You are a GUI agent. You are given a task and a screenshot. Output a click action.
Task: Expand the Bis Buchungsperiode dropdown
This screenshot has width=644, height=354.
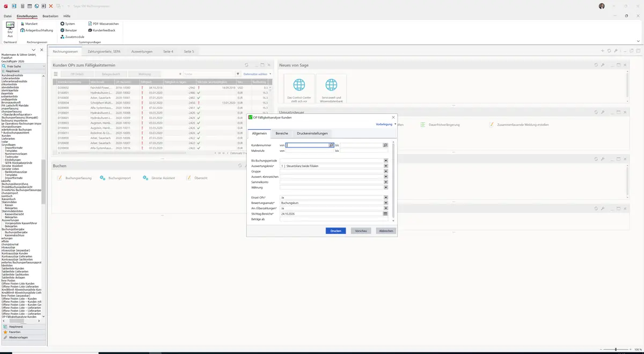click(x=386, y=160)
